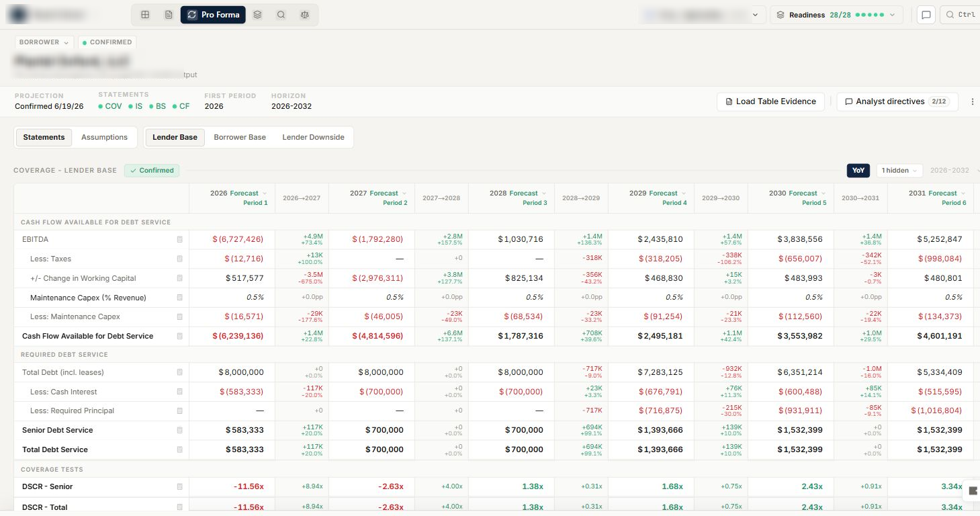The width and height of the screenshot is (980, 516).
Task: Open the 1 hidden columns dropdown
Action: [899, 171]
